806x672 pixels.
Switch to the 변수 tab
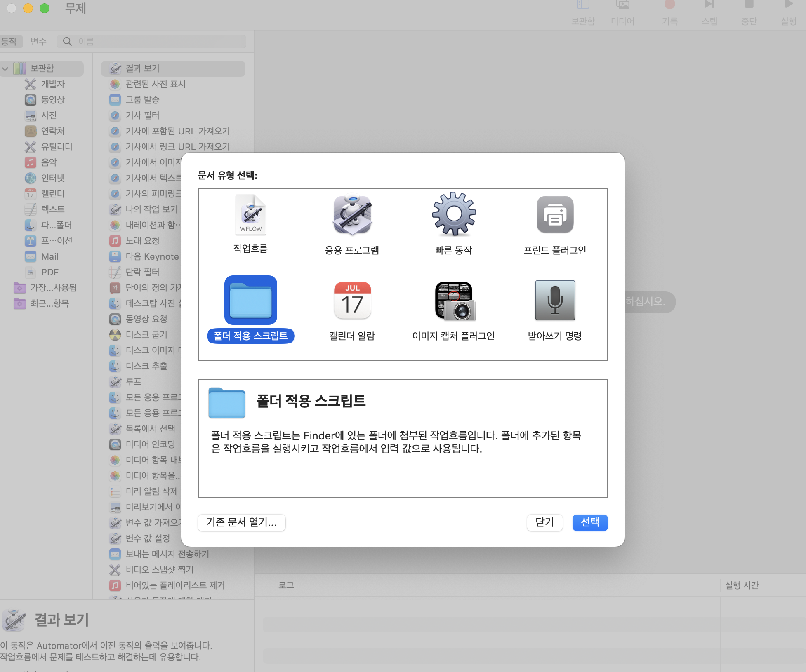click(38, 41)
